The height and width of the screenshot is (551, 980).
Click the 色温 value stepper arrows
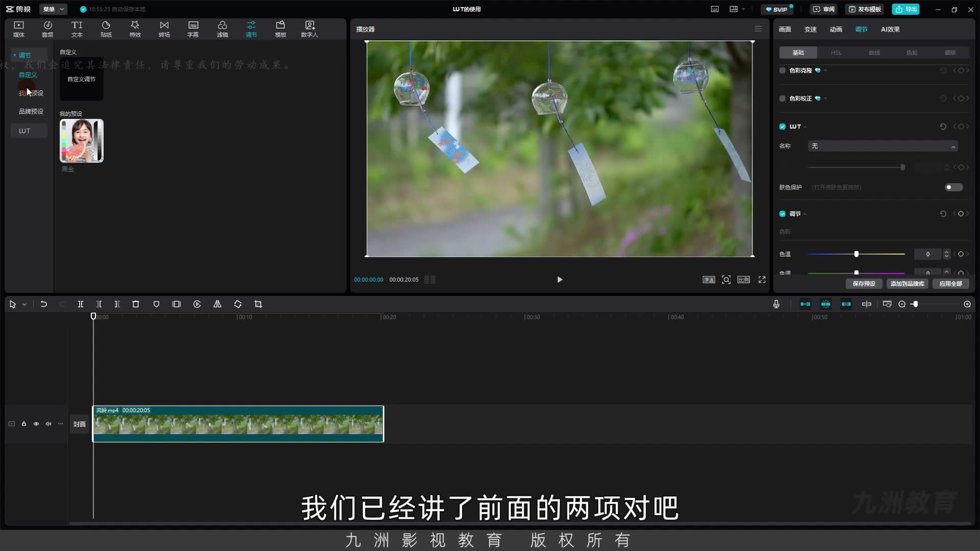click(947, 254)
